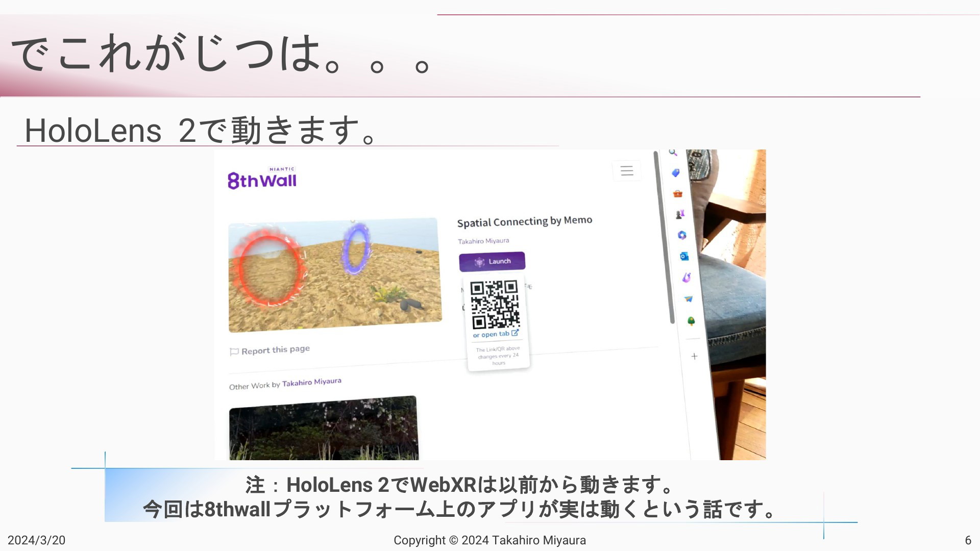Viewport: 980px width, 551px height.
Task: Click 'The Link/QR above changes every 24 hours'
Action: [x=498, y=356]
